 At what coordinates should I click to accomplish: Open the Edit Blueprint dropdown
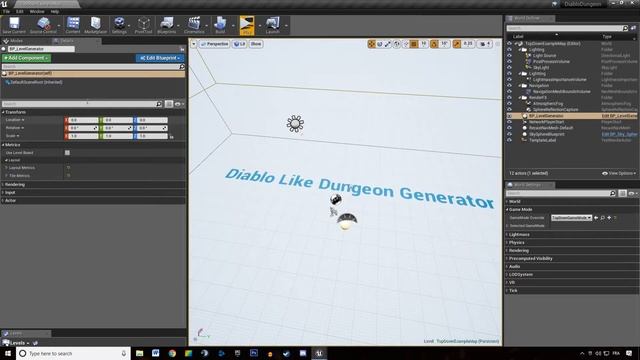click(160, 58)
